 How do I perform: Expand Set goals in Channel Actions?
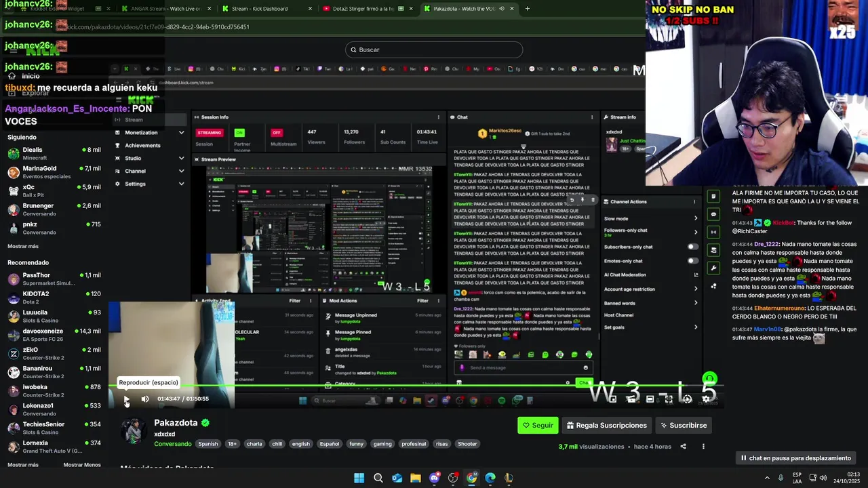click(695, 327)
